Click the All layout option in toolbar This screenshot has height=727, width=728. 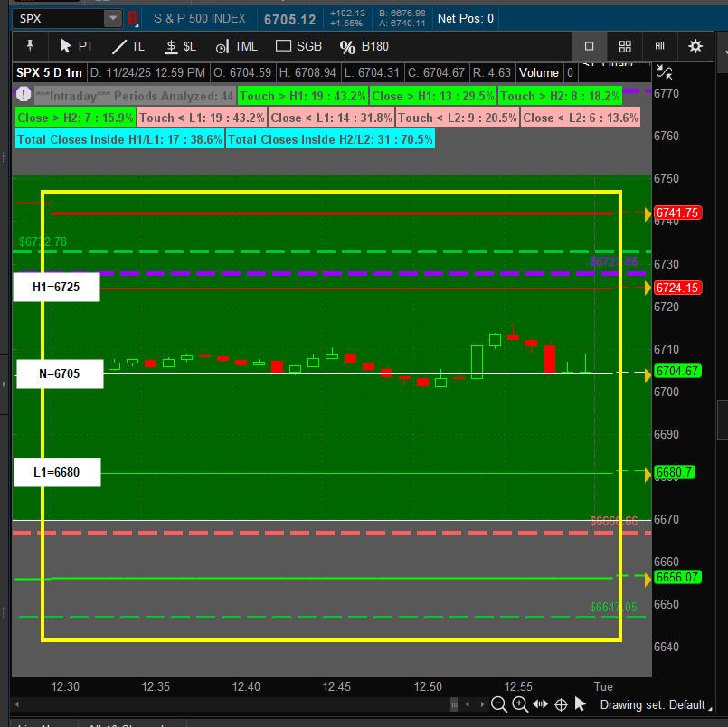(x=660, y=46)
